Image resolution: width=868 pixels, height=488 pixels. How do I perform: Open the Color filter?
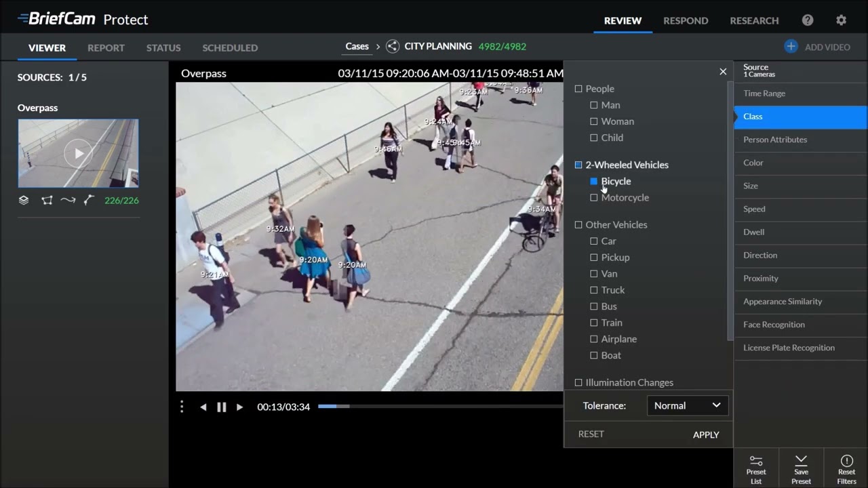[800, 163]
